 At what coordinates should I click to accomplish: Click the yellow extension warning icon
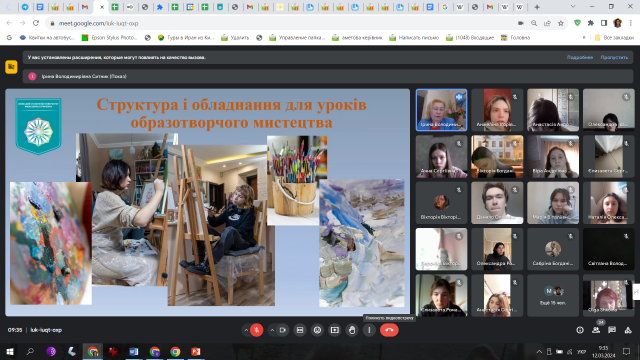coord(11,67)
